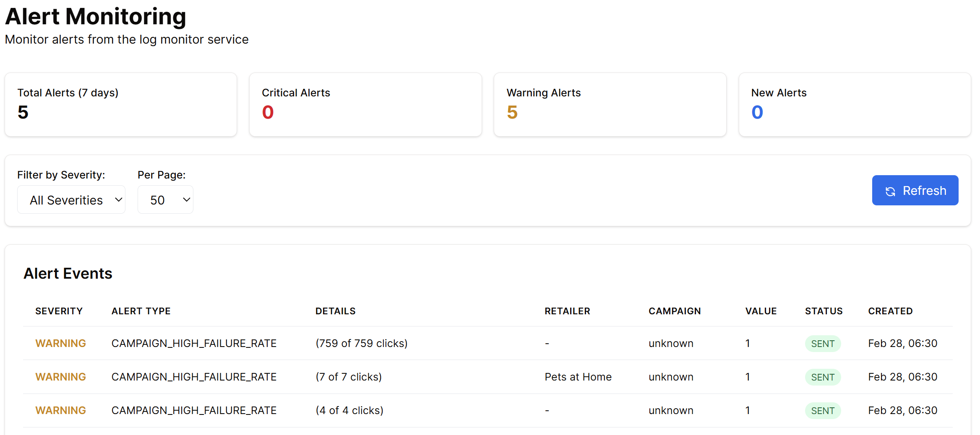Viewport: 980px width, 435px height.
Task: Click the Warning Alerts card
Action: click(x=610, y=104)
